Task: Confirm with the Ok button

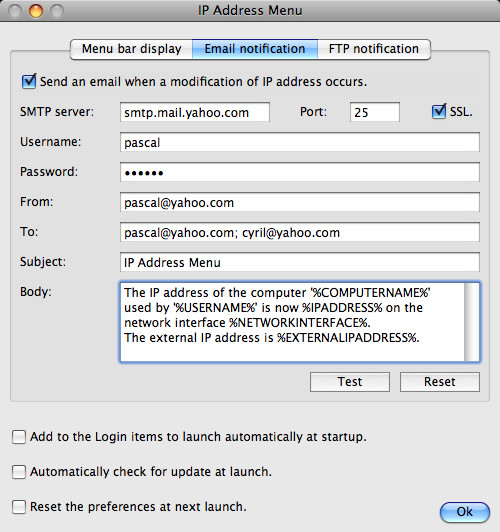Action: (x=465, y=512)
